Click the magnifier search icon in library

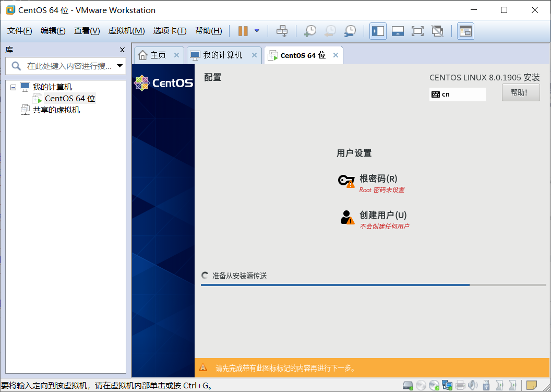(16, 66)
